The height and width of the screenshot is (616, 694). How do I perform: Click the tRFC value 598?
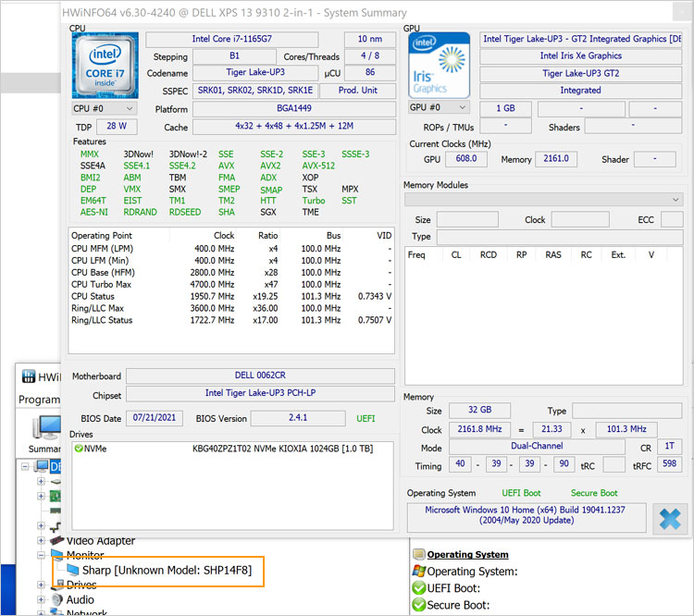pyautogui.click(x=669, y=463)
